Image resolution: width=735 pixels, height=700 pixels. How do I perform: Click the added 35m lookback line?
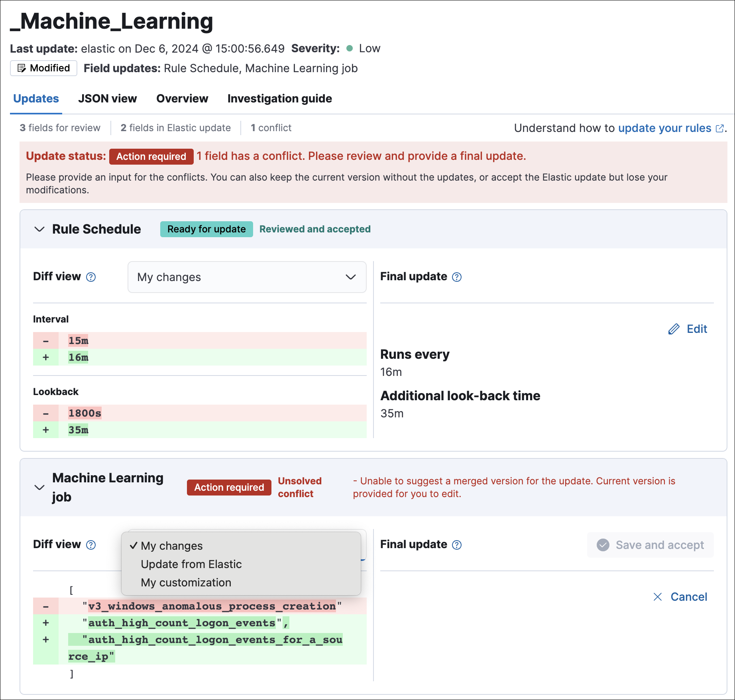(x=200, y=430)
